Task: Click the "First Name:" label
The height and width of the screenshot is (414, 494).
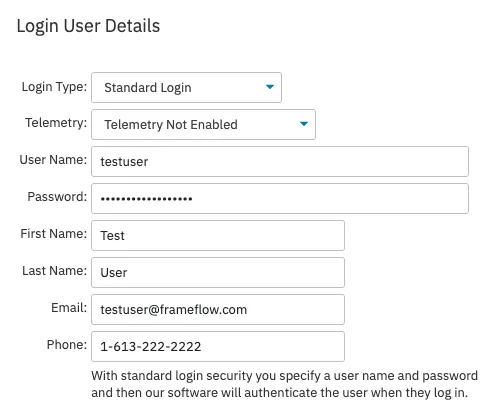Action: [x=54, y=234]
